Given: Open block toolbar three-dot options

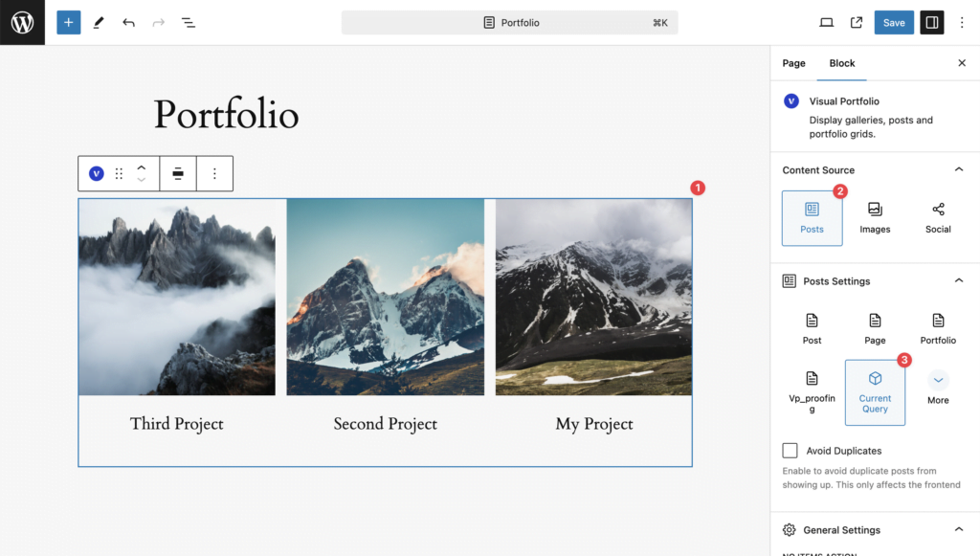Looking at the screenshot, I should pyautogui.click(x=215, y=173).
